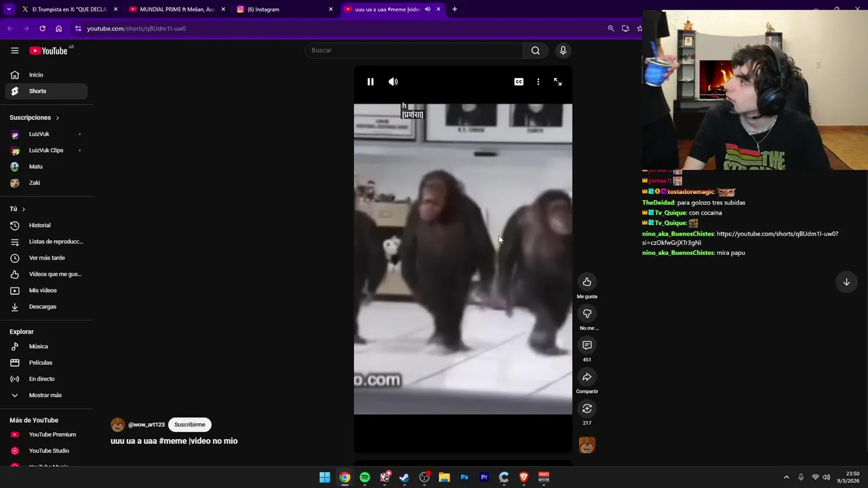
Task: Open the @wow_art123 channel link
Action: click(x=146, y=425)
